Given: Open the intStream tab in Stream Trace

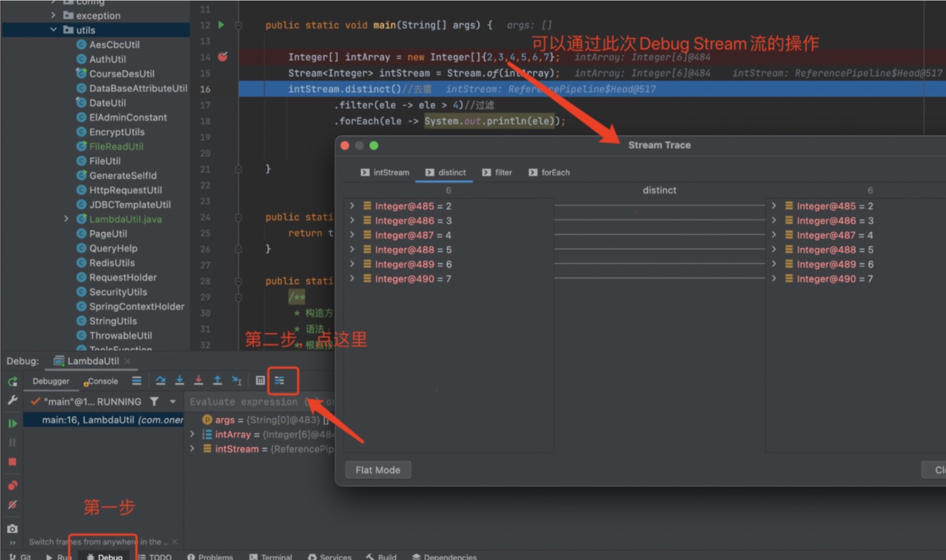Looking at the screenshot, I should pos(385,173).
